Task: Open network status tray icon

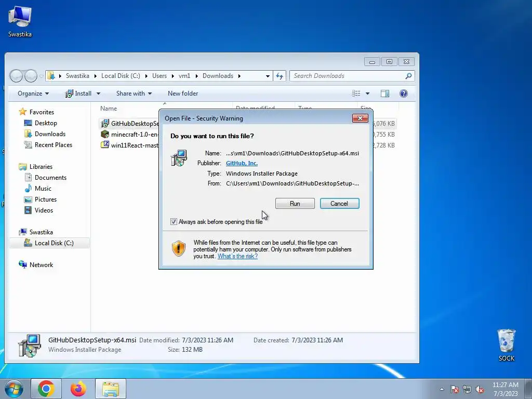Action: coord(467,389)
